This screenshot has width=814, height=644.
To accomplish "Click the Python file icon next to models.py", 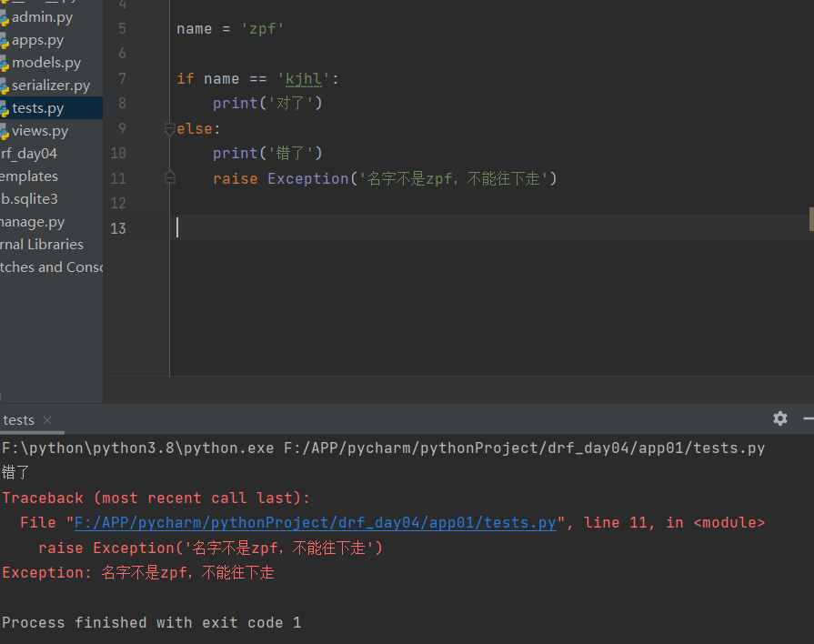I will point(5,65).
